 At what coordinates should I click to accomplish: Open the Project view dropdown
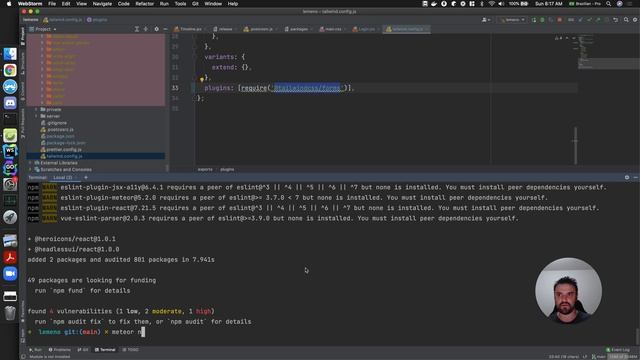click(x=45, y=29)
